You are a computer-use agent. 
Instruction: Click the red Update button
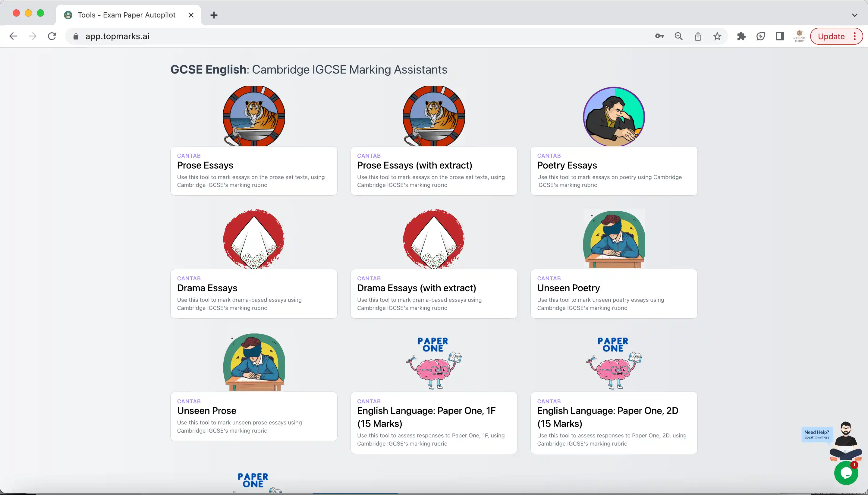tap(831, 36)
